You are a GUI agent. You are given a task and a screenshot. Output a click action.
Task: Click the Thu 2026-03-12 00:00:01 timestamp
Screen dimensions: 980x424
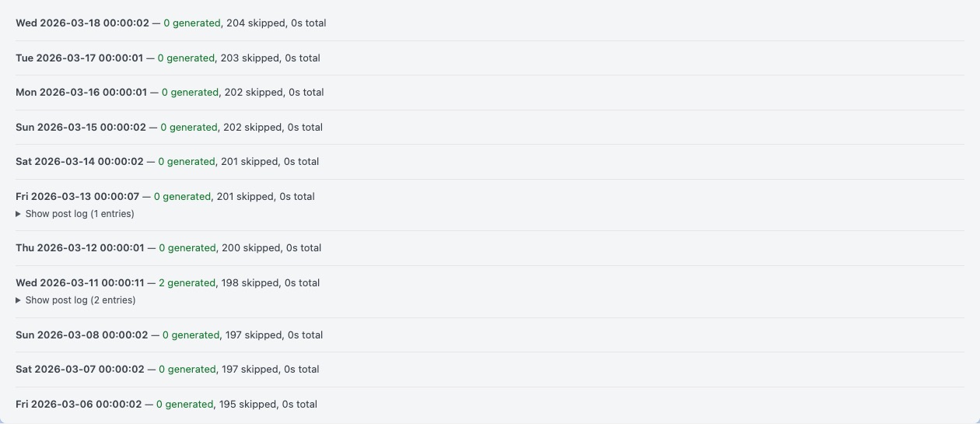coord(80,248)
